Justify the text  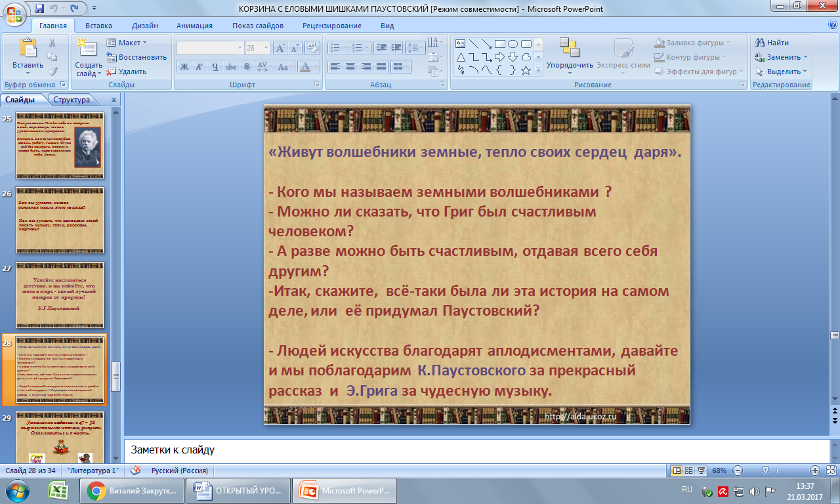381,67
